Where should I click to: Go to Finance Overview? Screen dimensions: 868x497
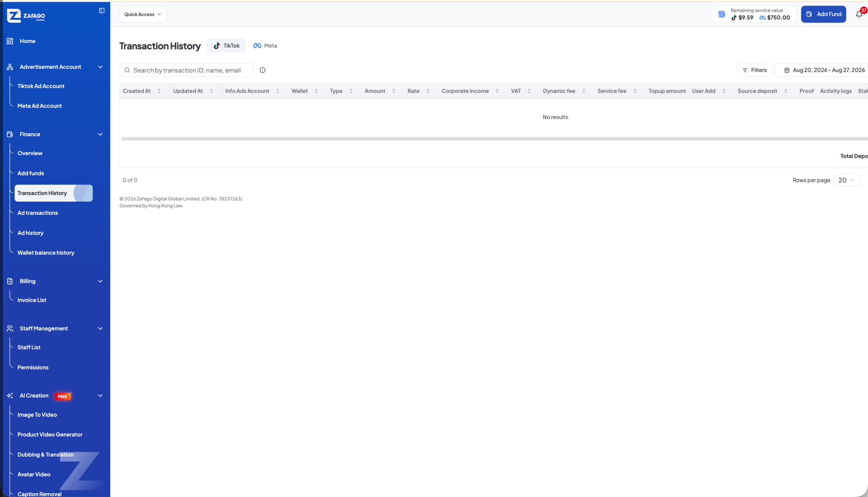point(30,153)
